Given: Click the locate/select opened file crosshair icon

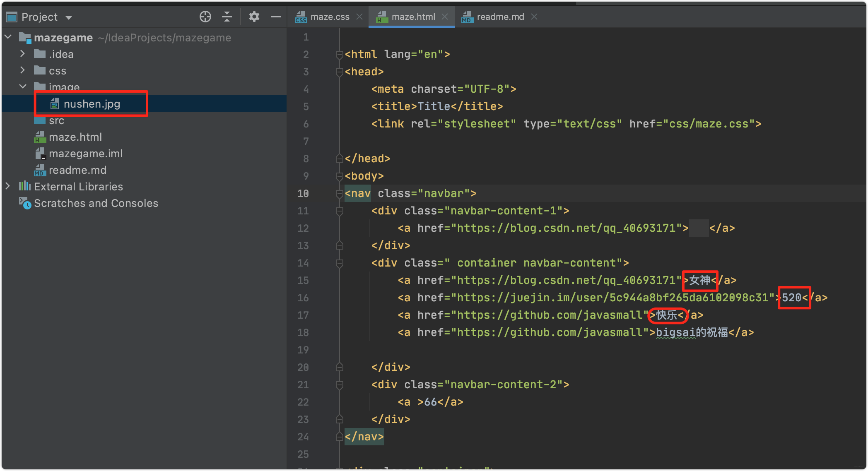Looking at the screenshot, I should tap(205, 17).
